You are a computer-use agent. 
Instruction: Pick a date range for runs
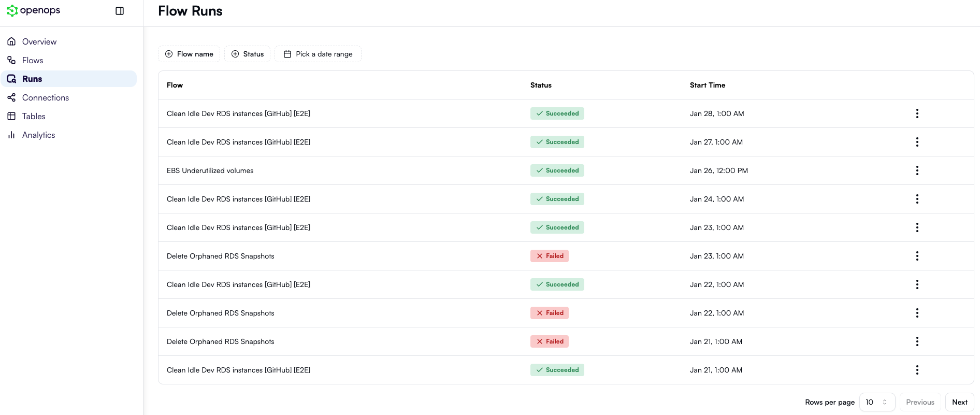318,54
